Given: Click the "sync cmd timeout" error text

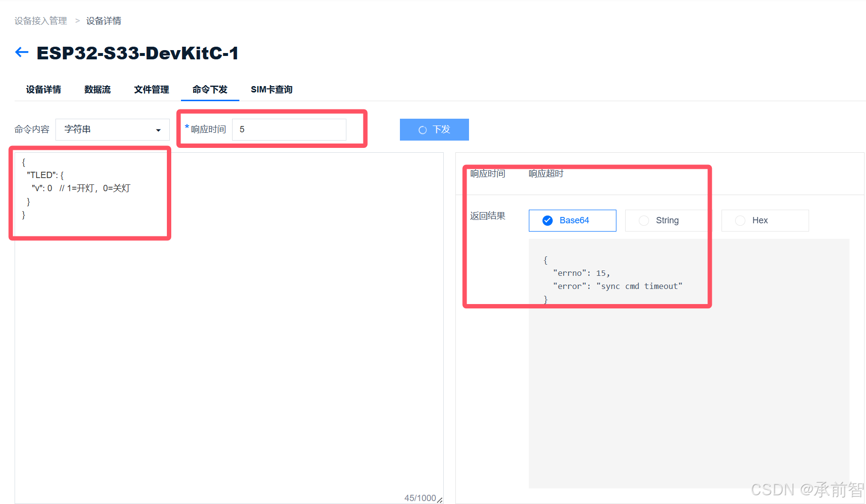Looking at the screenshot, I should (x=639, y=286).
